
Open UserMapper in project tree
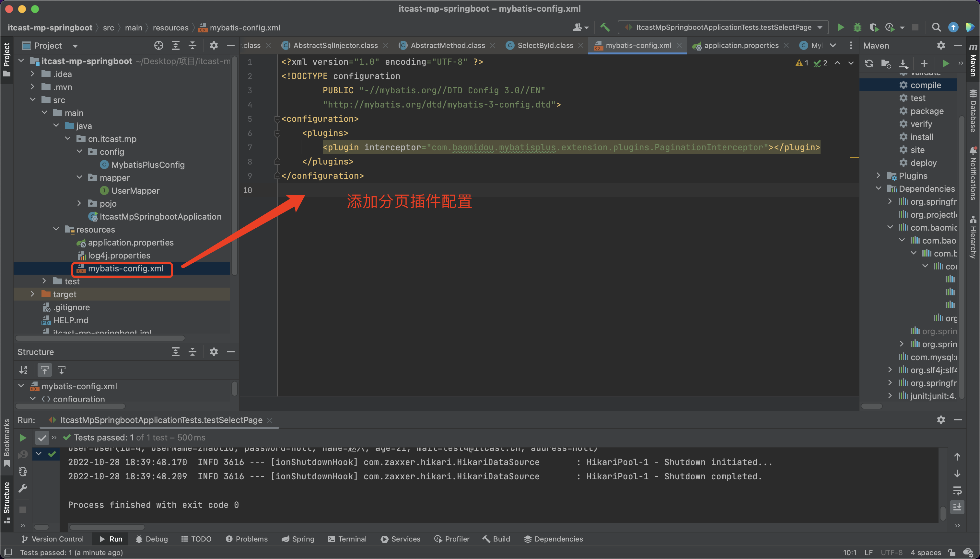(x=135, y=191)
